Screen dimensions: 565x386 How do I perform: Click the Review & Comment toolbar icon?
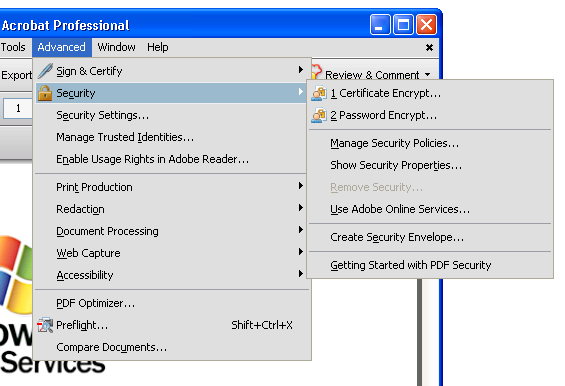pyautogui.click(x=316, y=71)
